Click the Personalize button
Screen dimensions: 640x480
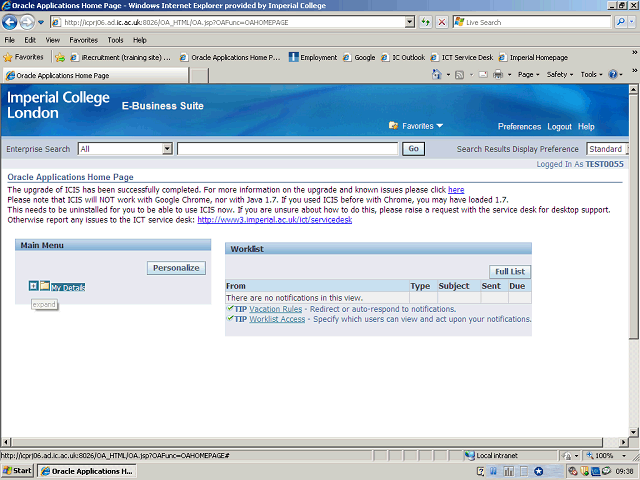pyautogui.click(x=177, y=268)
